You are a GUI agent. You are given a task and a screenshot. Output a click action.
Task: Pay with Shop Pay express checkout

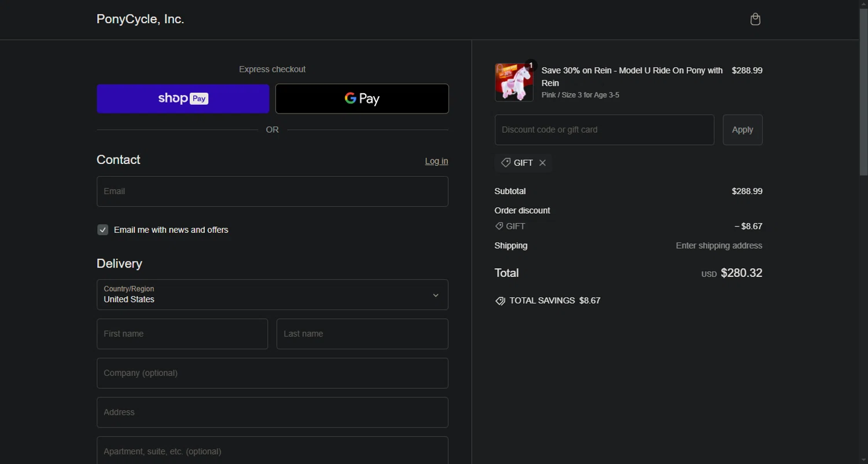pos(183,98)
